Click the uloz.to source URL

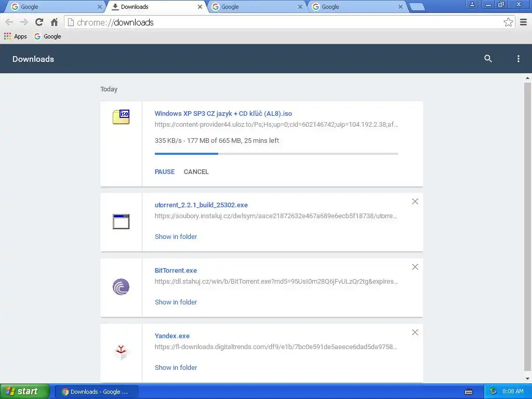point(276,125)
